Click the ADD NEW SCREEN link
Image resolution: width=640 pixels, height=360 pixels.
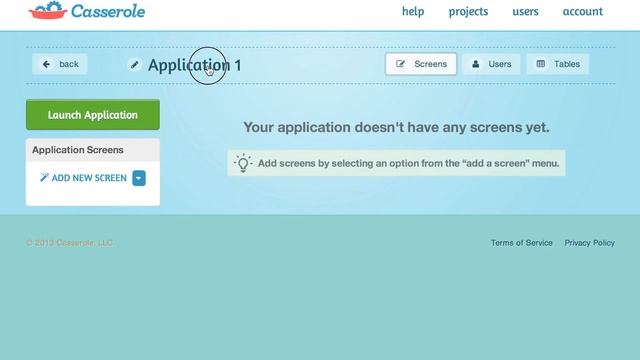click(x=84, y=178)
